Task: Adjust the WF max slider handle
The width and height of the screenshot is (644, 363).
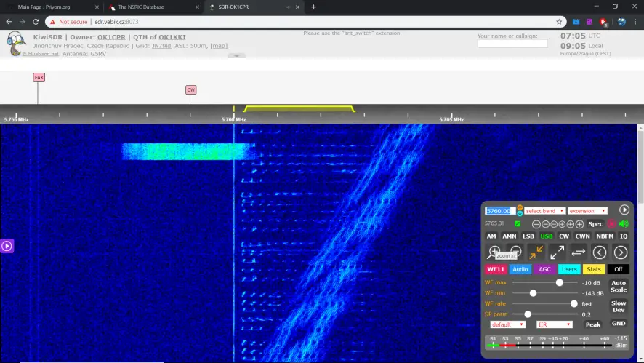Action: [560, 282]
